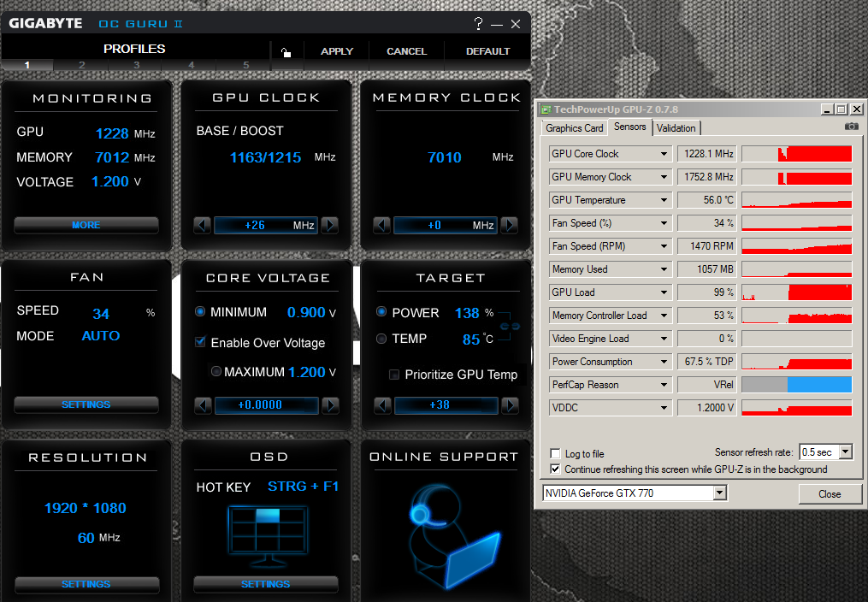868x602 pixels.
Task: Open Fan Speed (RPM) sensor dropdown
Action: tap(664, 246)
